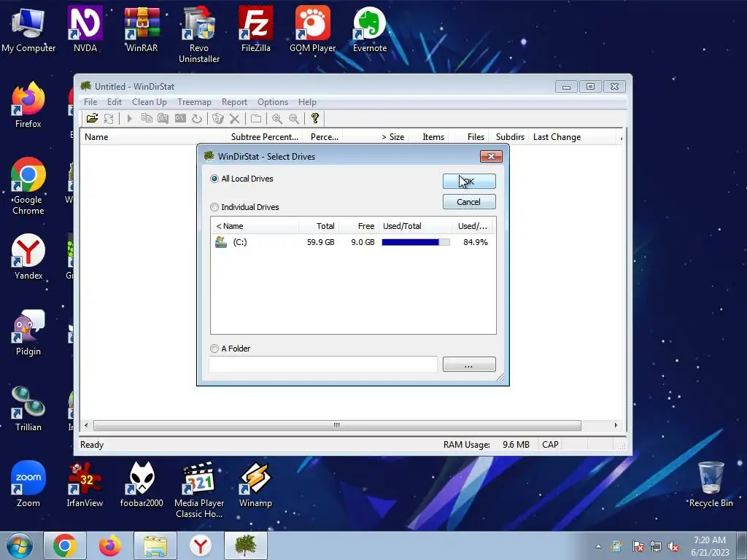The height and width of the screenshot is (560, 747).
Task: Click Windows Explorer icon in the taskbar
Action: pyautogui.click(x=155, y=545)
